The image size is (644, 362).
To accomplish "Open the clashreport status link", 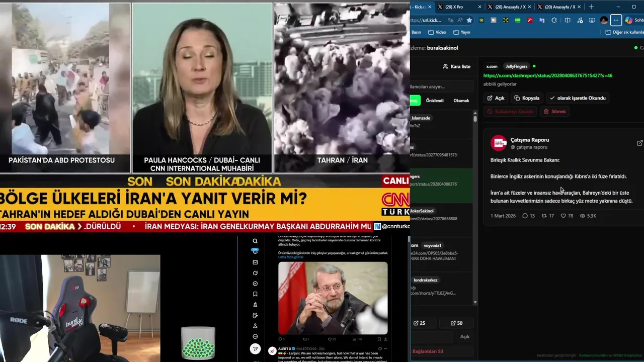I will point(548,75).
